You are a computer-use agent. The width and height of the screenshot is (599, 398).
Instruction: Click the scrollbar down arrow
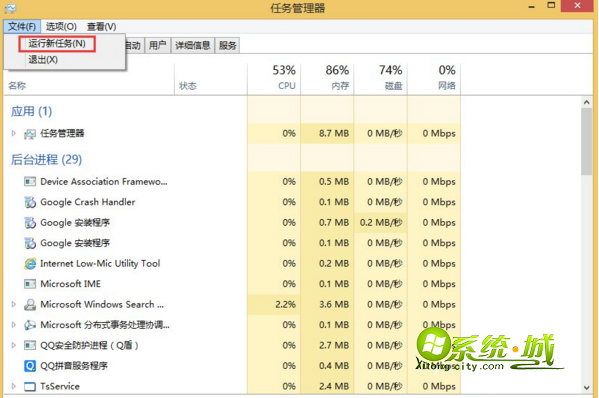pos(586,387)
